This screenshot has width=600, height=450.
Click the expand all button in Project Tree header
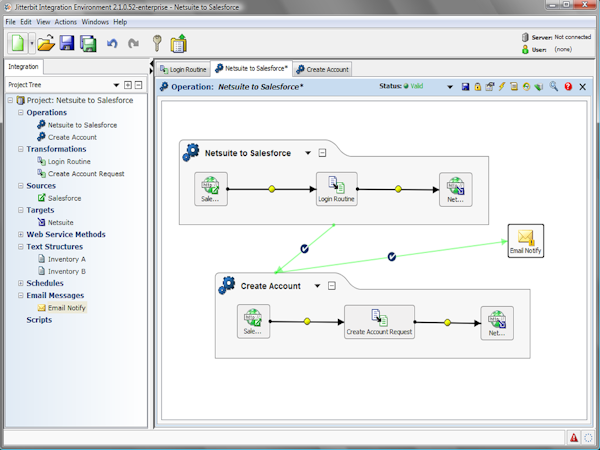pos(128,85)
